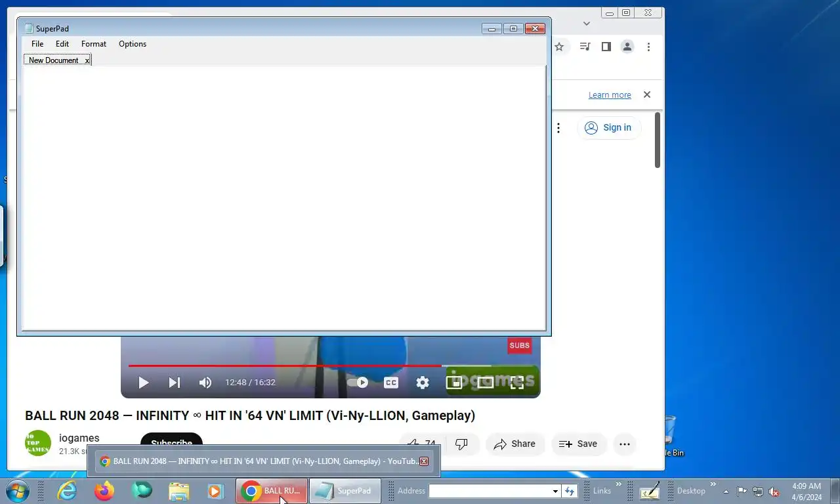Open File menu in SuperPad
The image size is (840, 504).
click(37, 44)
